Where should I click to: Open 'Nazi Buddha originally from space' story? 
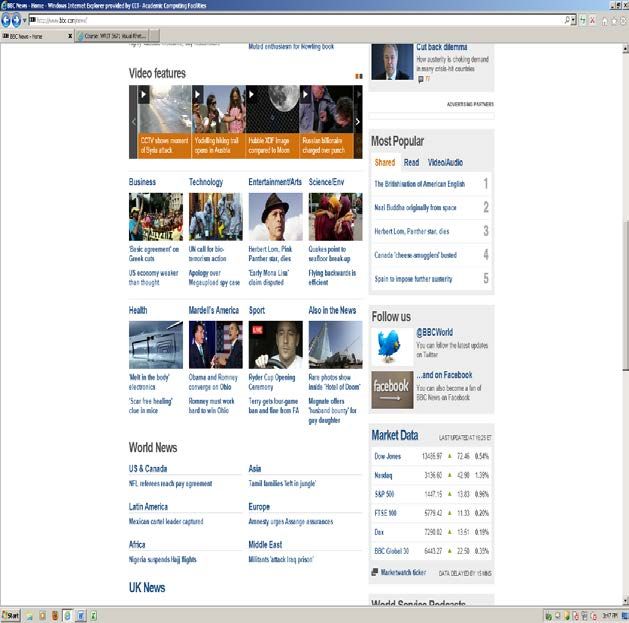(x=415, y=207)
